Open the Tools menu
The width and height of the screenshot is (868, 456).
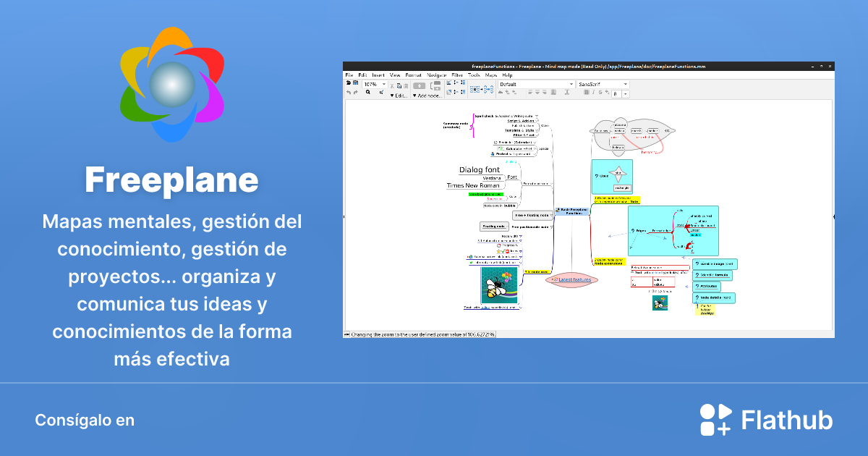click(x=474, y=75)
